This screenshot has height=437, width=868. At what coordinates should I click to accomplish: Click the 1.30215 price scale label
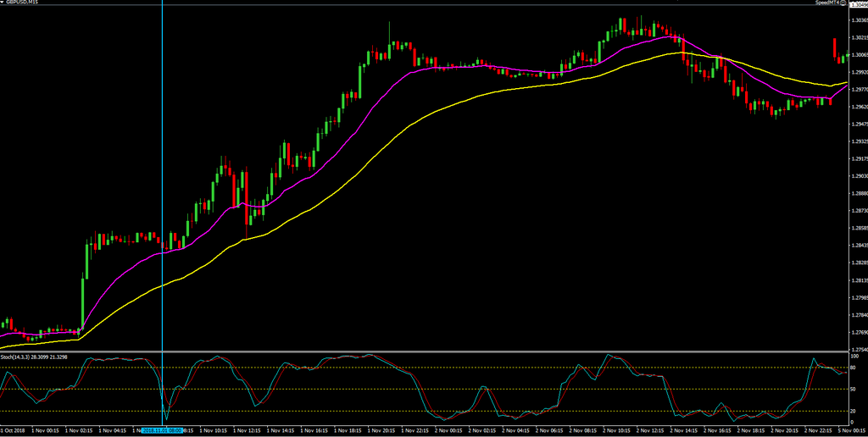859,37
